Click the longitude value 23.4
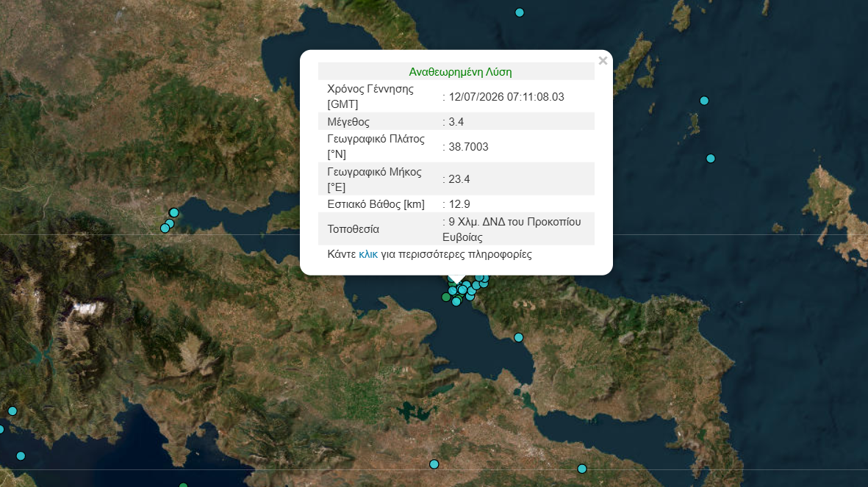 [x=459, y=179]
